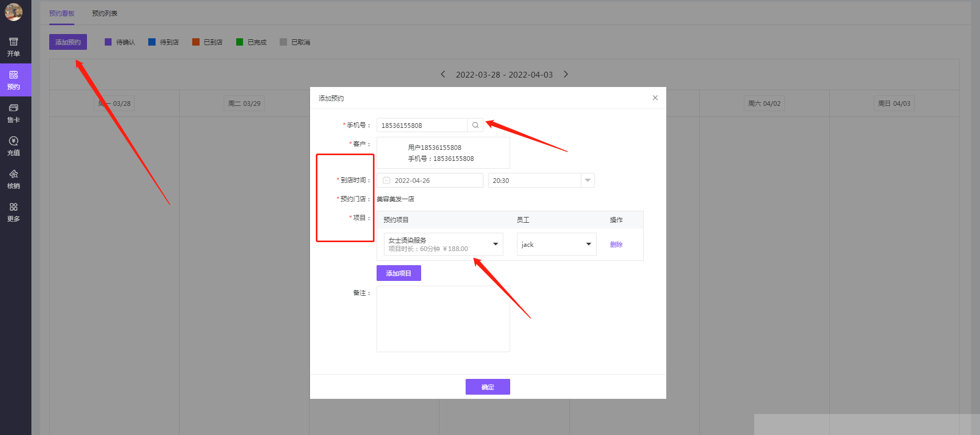Viewport: 980px width, 435px height.
Task: Close the 添加预约 dialog
Action: 655,98
